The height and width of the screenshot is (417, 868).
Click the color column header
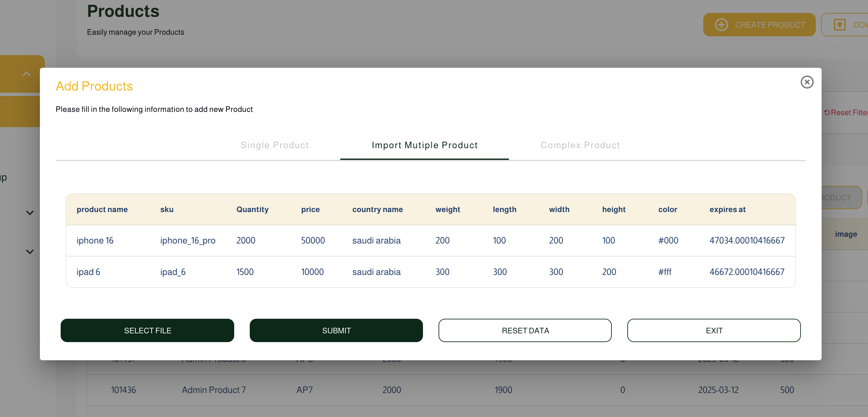[668, 209]
